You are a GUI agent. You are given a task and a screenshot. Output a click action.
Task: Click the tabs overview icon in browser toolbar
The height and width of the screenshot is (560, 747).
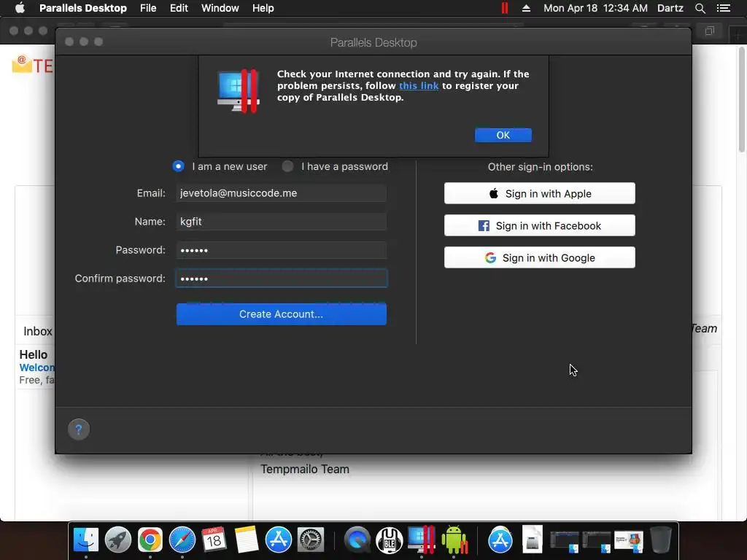click(710, 31)
